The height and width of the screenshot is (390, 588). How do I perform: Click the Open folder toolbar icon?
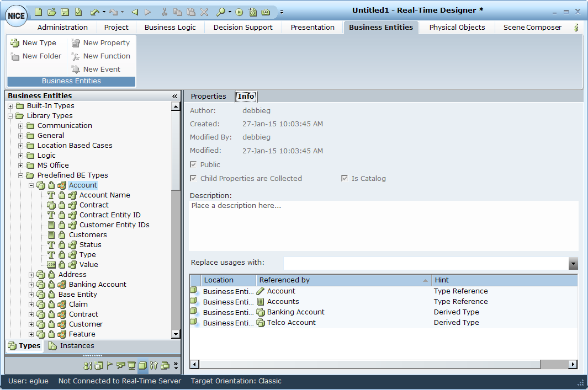[x=51, y=12]
